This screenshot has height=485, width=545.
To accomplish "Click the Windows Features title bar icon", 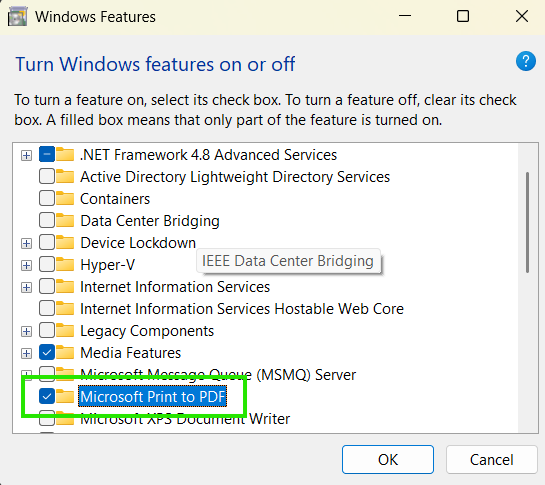I will pyautogui.click(x=17, y=17).
